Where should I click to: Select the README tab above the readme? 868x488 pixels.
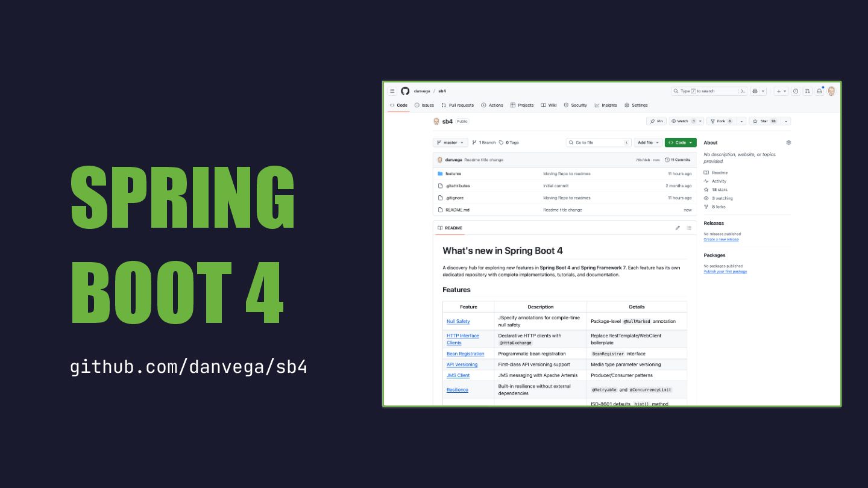pyautogui.click(x=450, y=228)
